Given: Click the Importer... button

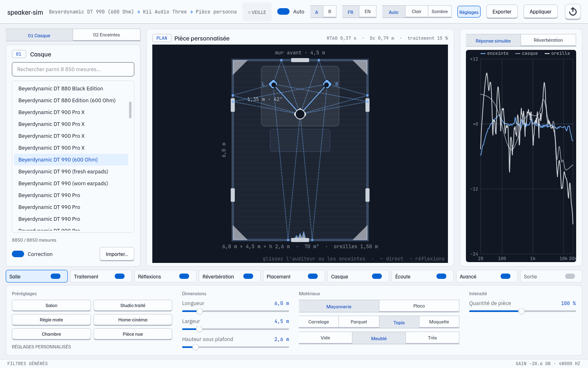Looking at the screenshot, I should (117, 254).
